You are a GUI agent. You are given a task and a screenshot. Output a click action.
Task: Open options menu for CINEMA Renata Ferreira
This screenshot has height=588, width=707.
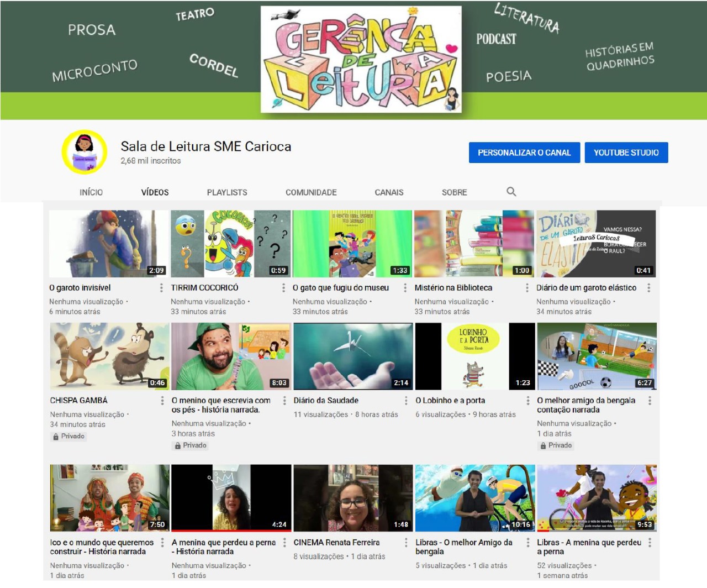click(406, 543)
